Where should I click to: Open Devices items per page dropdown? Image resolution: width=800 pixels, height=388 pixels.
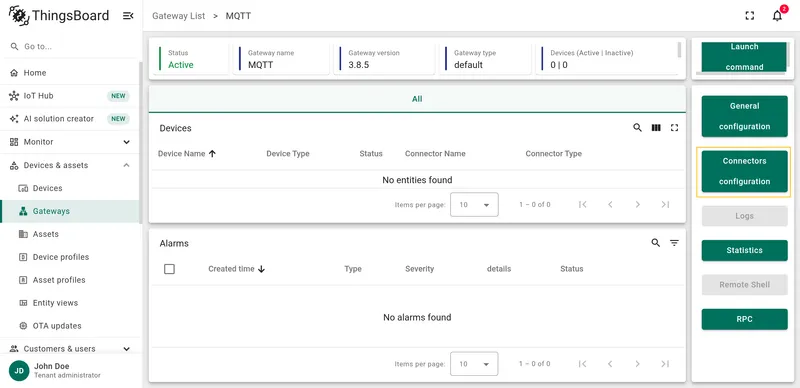(474, 205)
